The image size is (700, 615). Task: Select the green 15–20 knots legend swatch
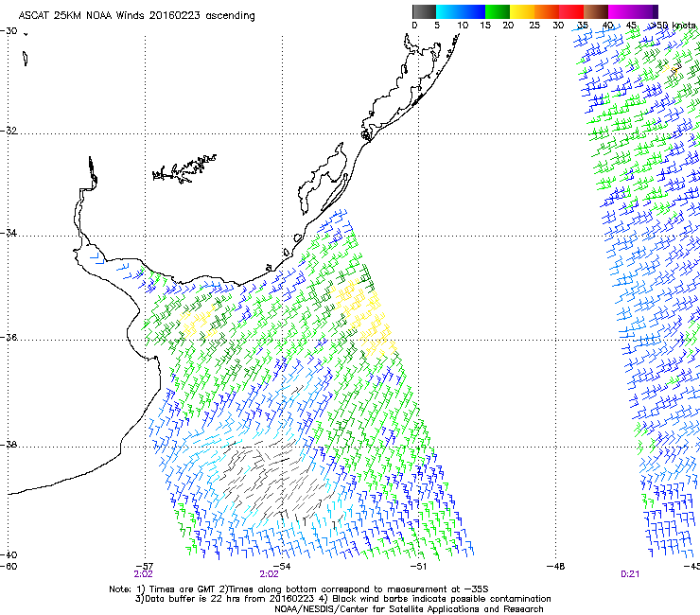point(498,11)
